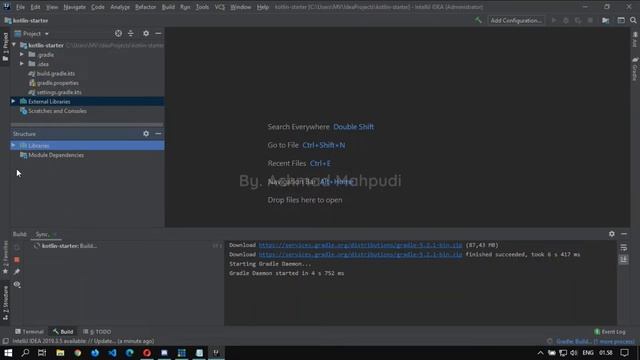Click Gradle Build background process indicator

pos(595,341)
